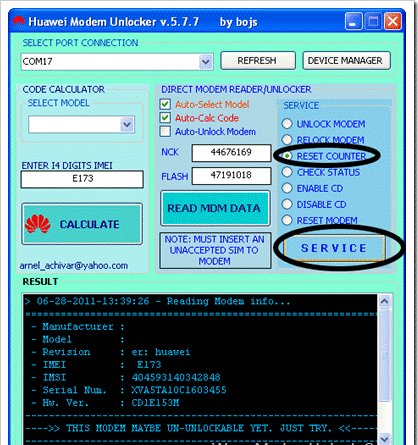
Task: Click the result log scrollbar thumb
Action: (x=384, y=356)
